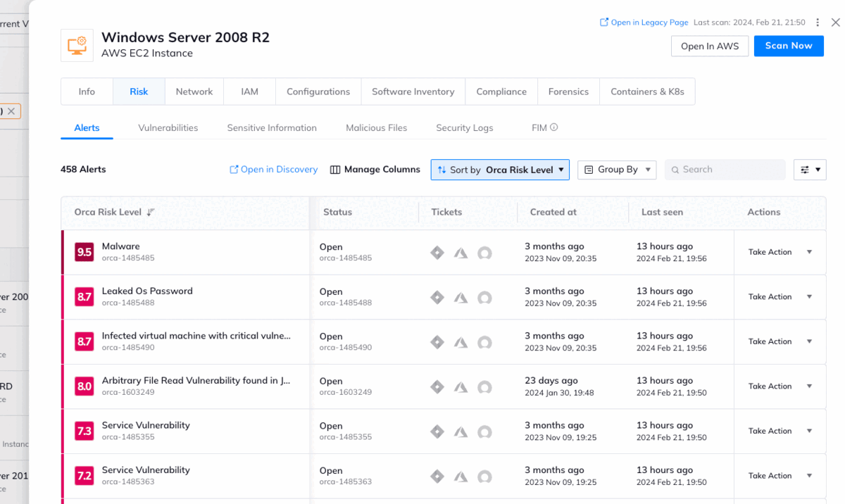
Task: Select the Security Logs sub-tab
Action: click(465, 128)
